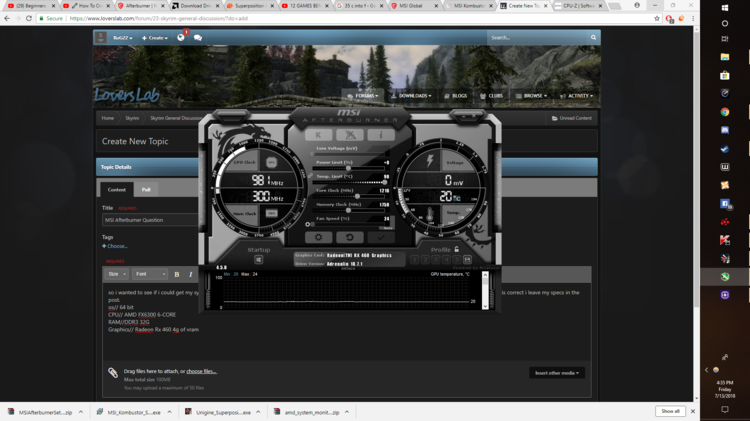This screenshot has width=750, height=421.
Task: Open the Afterburner information (i) button
Action: click(x=381, y=135)
